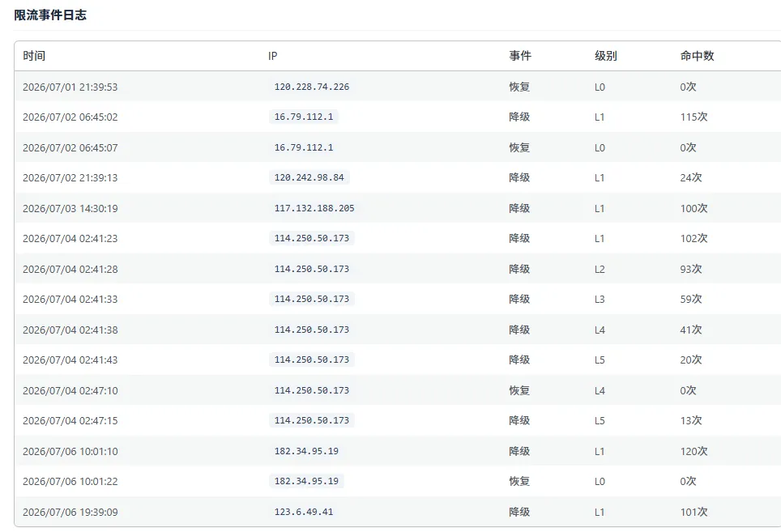Click the 命中数 column header
This screenshot has height=532, width=781.
tap(698, 56)
